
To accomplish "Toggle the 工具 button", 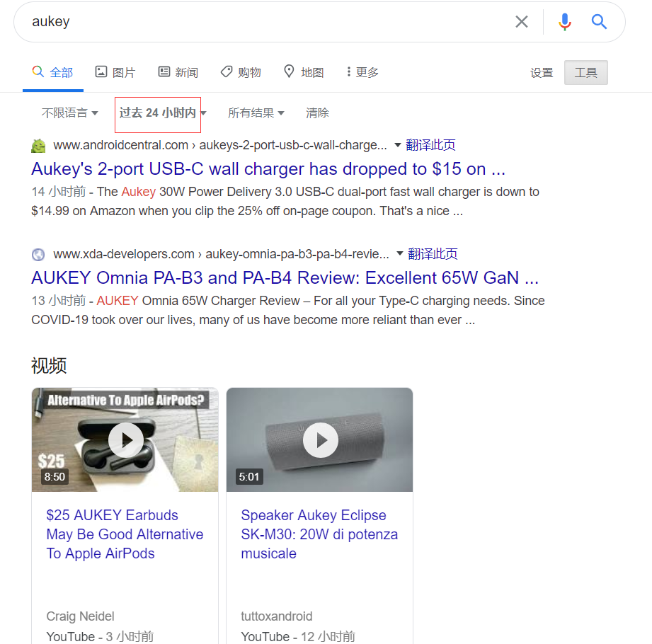I will click(x=586, y=73).
